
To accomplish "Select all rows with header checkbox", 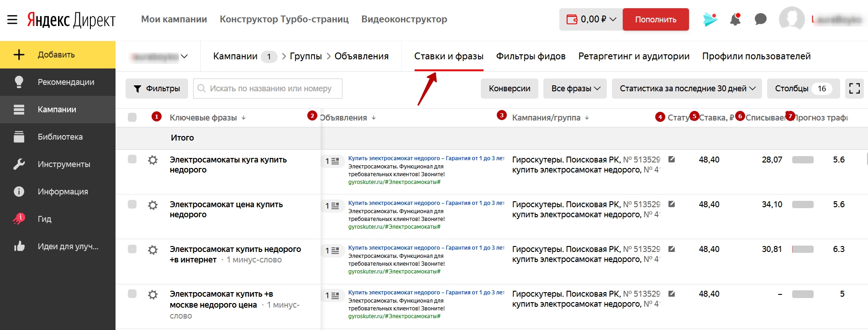I will 132,117.
